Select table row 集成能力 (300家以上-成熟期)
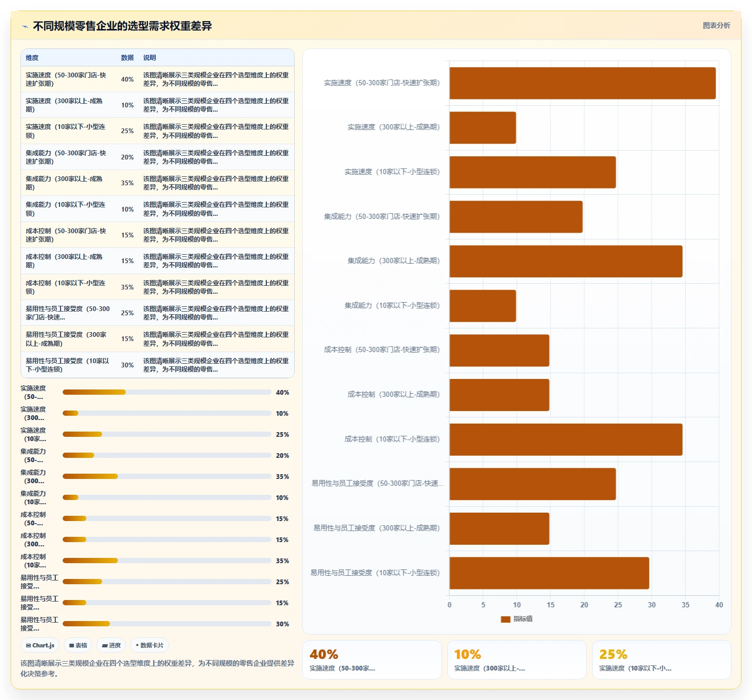 [157, 183]
